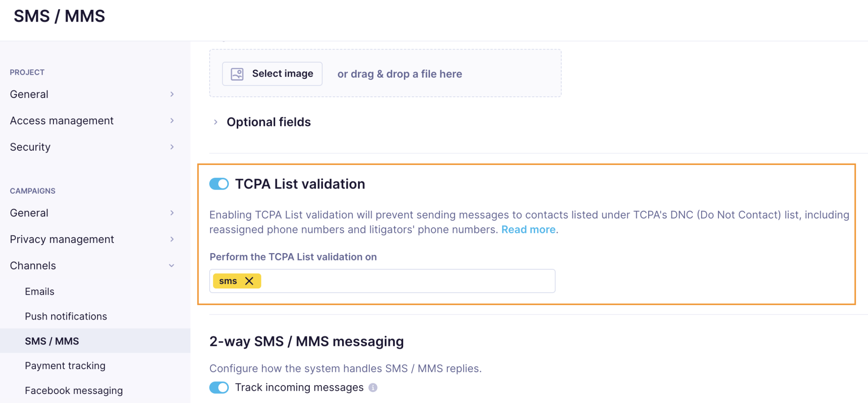
Task: Expand Project General chevron in sidebar
Action: click(172, 94)
